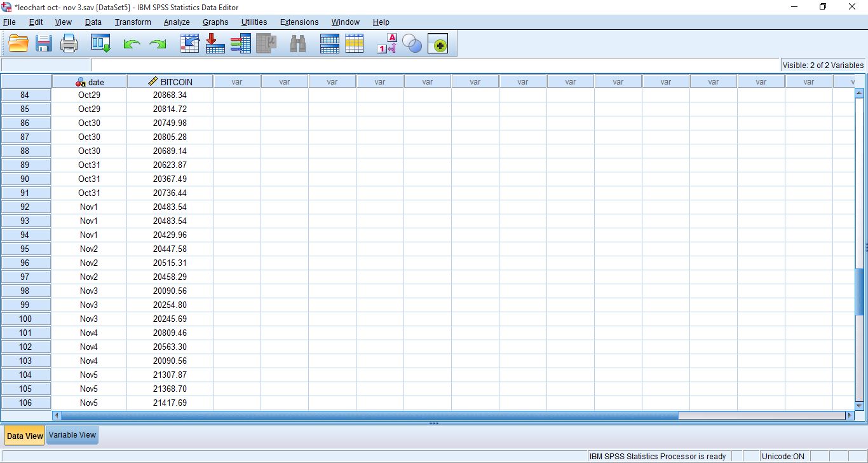Save the data file with the floppy disk icon
Image resolution: width=868 pixels, height=463 pixels.
pyautogui.click(x=44, y=44)
